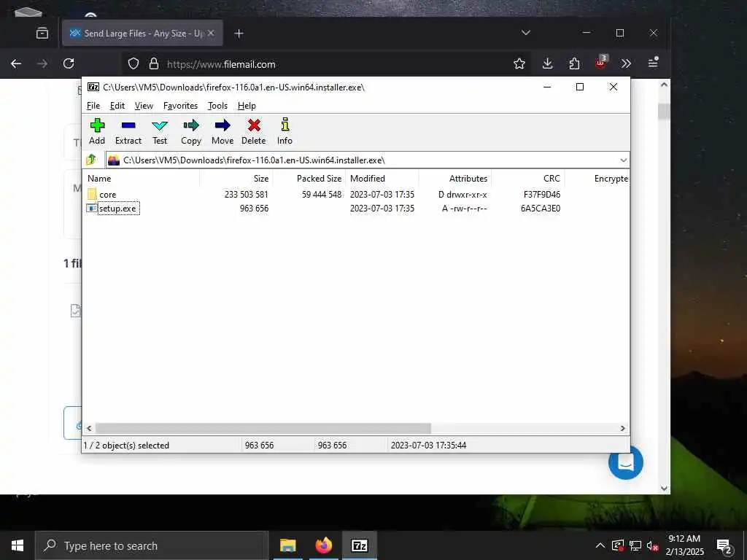747x560 pixels.
Task: Open File Explorer from the taskbar
Action: point(287,545)
